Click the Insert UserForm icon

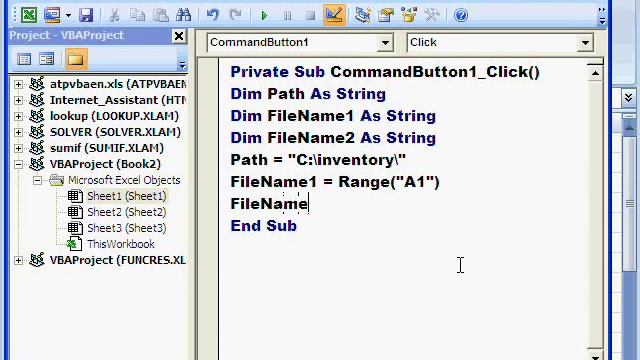(x=52, y=15)
